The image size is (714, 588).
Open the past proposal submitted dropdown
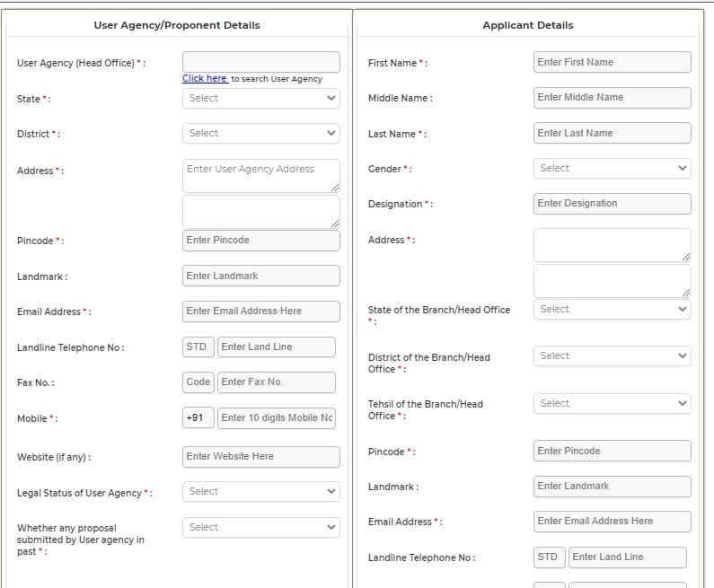pos(260,527)
